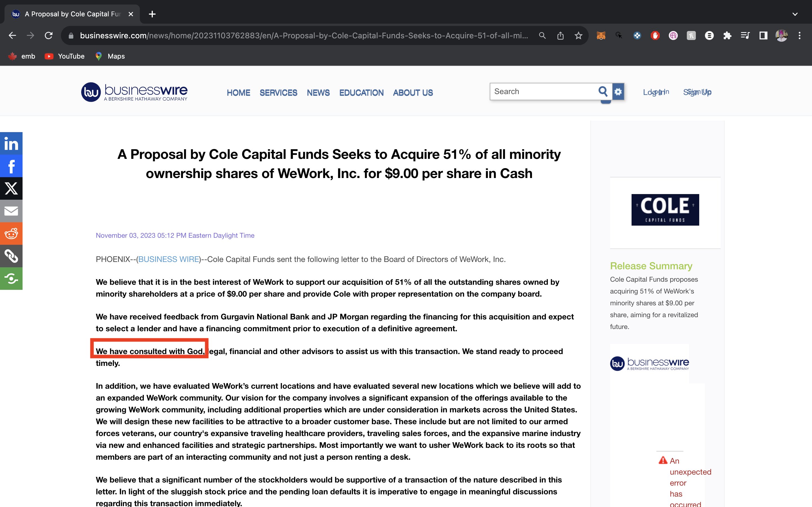Open Chrome three-dot menu
The height and width of the screenshot is (507, 812).
[800, 35]
